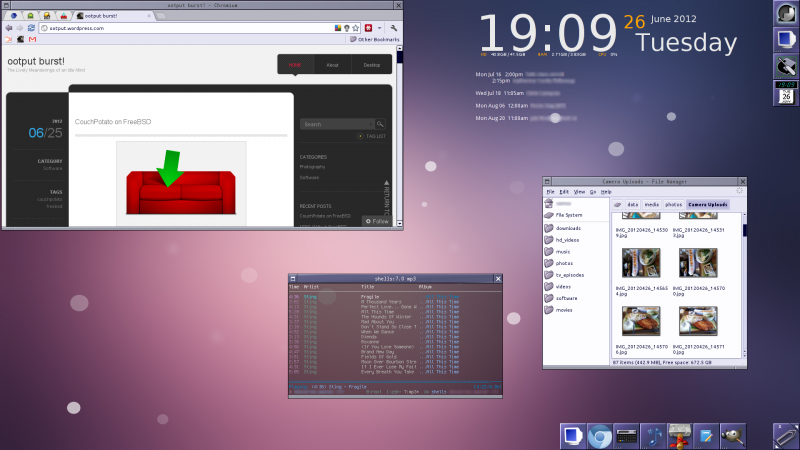Viewport: 800px width, 450px height.
Task: Open the software folder in sidebar
Action: point(561,298)
